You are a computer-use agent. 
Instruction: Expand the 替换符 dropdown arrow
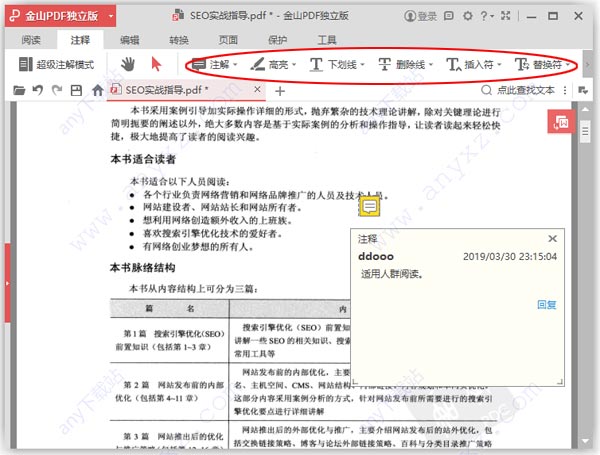(567, 64)
